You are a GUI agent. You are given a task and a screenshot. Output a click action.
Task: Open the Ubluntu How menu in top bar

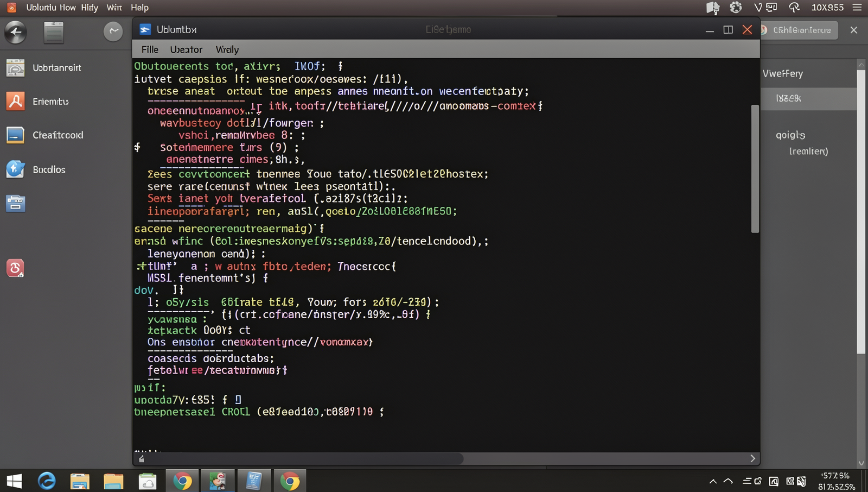pyautogui.click(x=51, y=8)
